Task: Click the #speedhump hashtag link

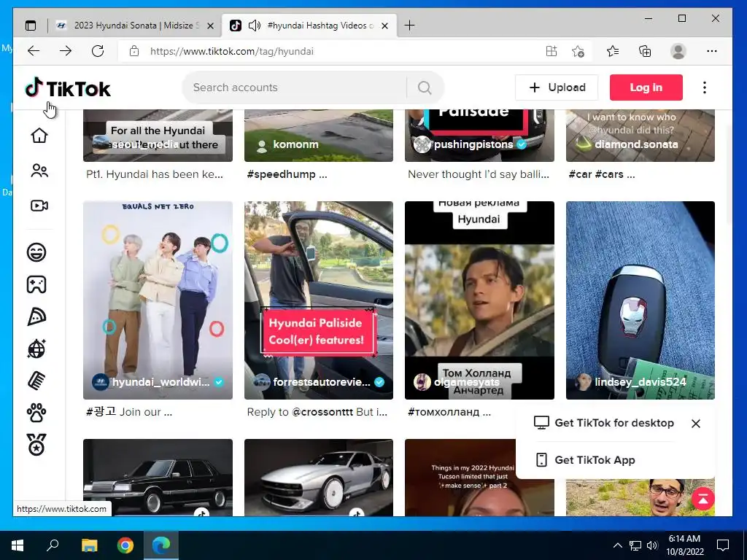Action: pyautogui.click(x=281, y=174)
